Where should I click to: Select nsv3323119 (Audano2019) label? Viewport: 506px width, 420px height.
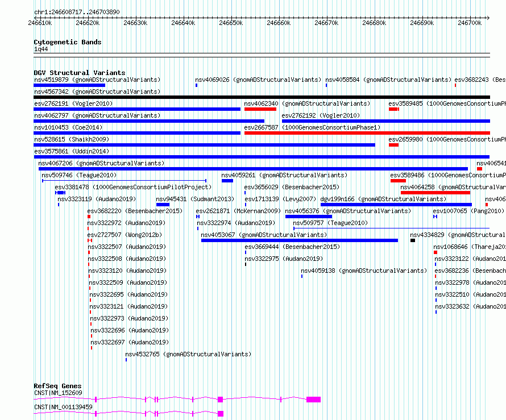[x=97, y=199]
